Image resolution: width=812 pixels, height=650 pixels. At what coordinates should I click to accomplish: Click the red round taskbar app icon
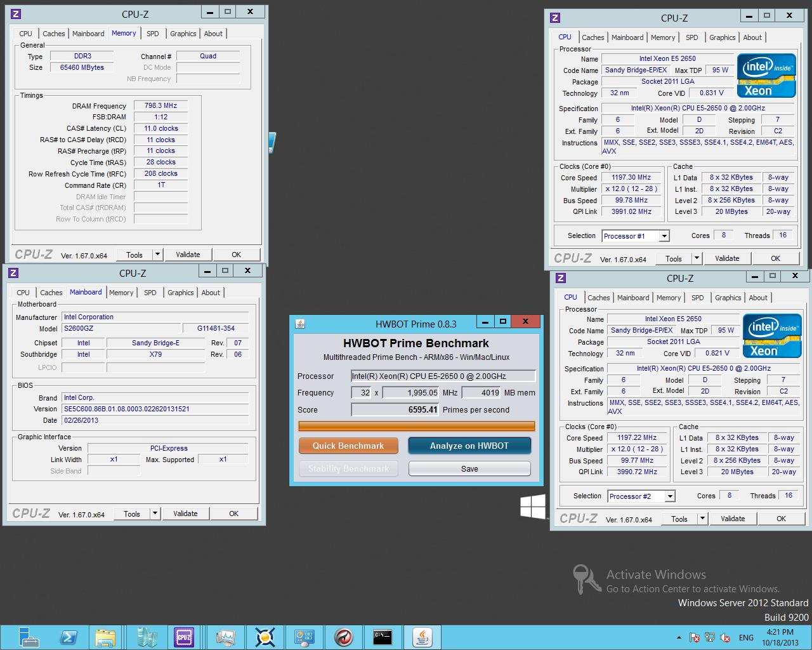pos(343,637)
